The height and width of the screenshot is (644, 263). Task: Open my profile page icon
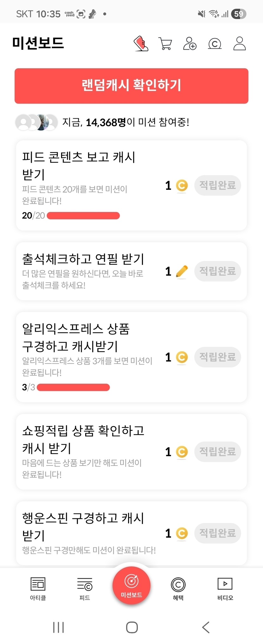(240, 44)
